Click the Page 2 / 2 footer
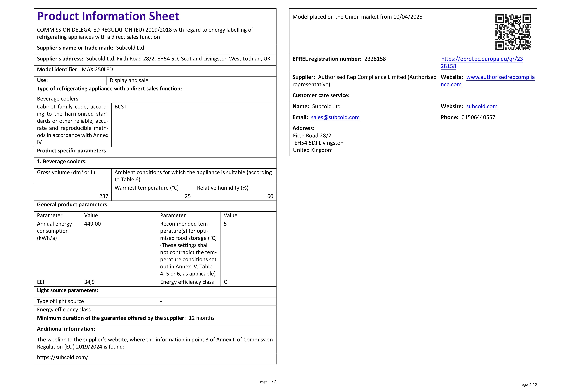Viewport: 571px width, 392px height. [x=528, y=385]
